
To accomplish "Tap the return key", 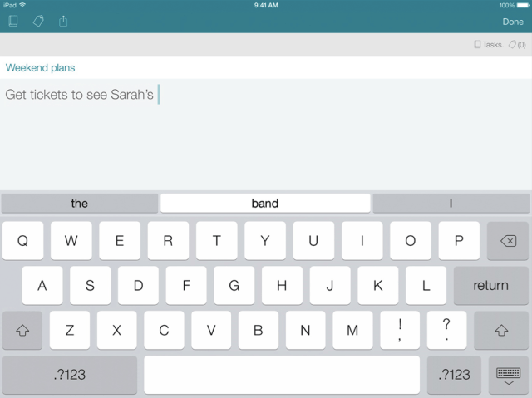I will click(490, 286).
